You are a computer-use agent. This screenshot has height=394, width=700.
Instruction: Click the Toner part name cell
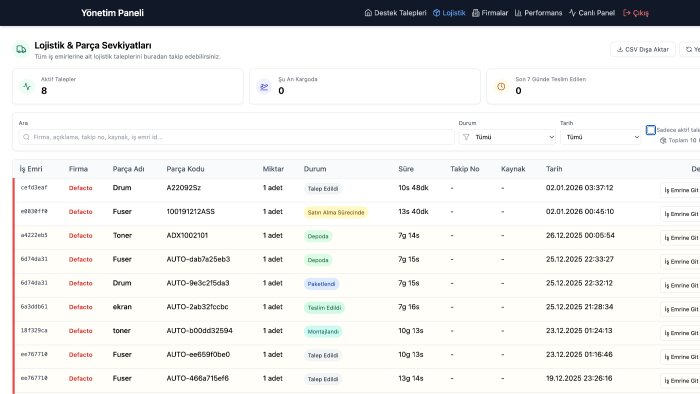tap(122, 236)
